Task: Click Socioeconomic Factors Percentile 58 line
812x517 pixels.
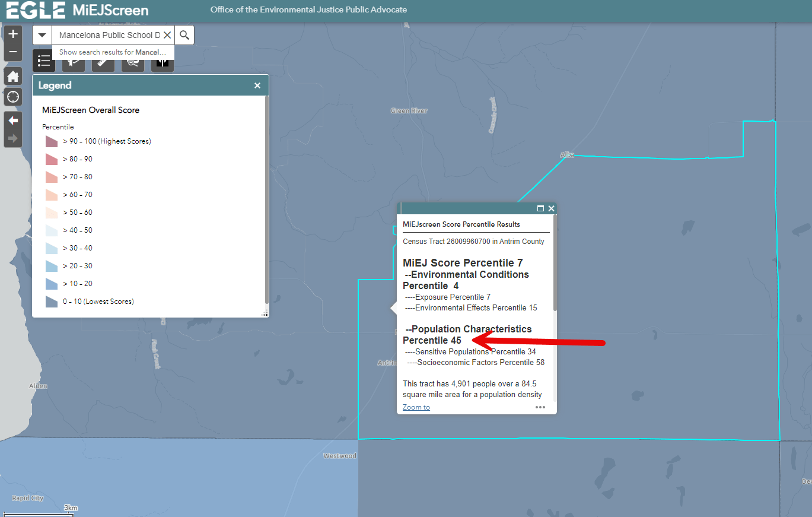Action: pos(476,362)
